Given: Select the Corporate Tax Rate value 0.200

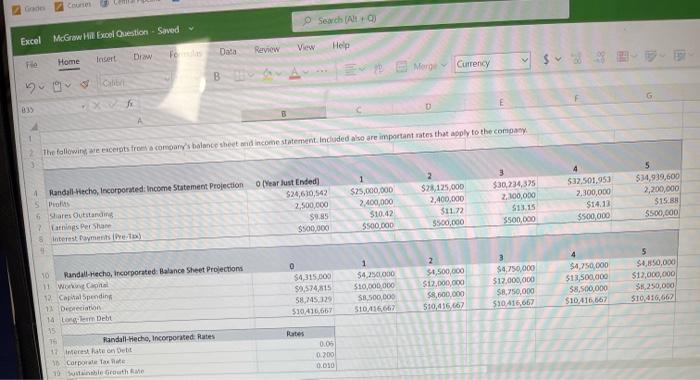Looking at the screenshot, I should click(325, 355).
